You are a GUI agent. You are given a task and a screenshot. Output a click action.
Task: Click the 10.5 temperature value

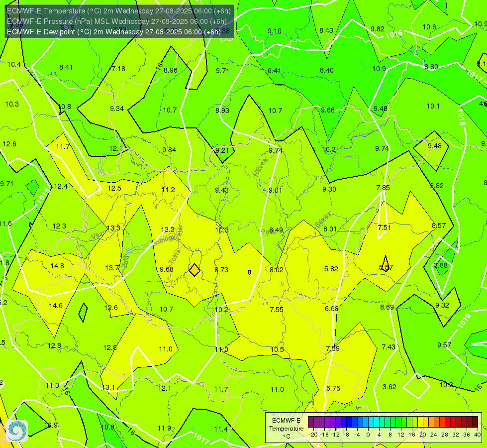tap(277, 349)
